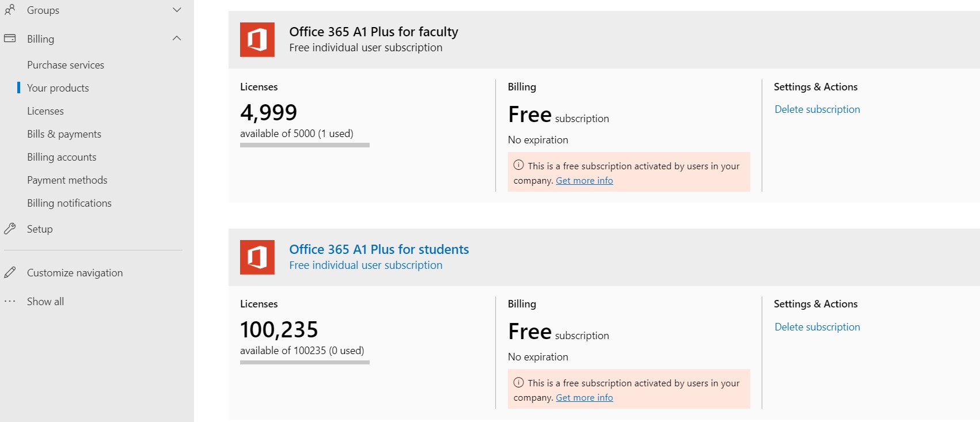Click the Setup wrench icon

click(x=10, y=229)
